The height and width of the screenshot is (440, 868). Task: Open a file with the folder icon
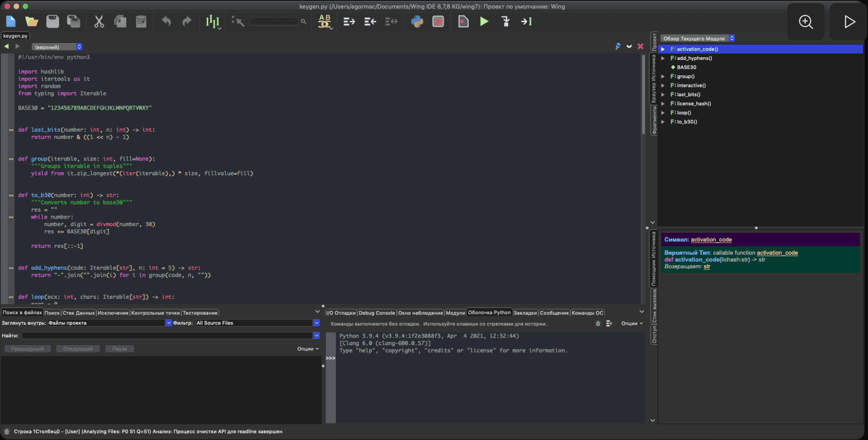click(32, 21)
